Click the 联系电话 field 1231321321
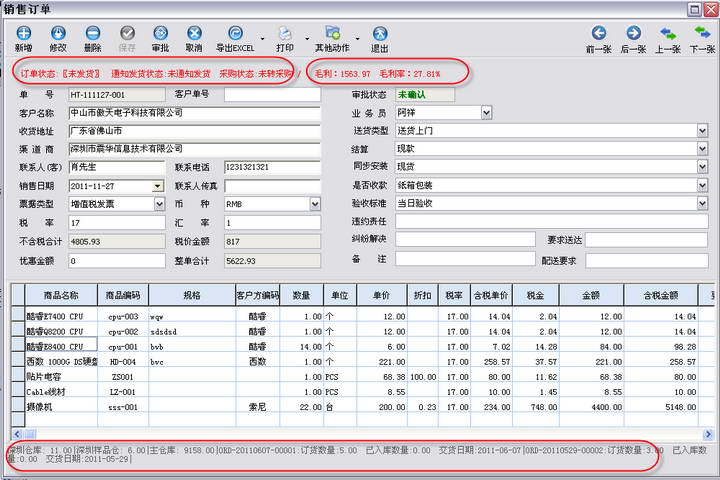The width and height of the screenshot is (720, 480). point(272,167)
